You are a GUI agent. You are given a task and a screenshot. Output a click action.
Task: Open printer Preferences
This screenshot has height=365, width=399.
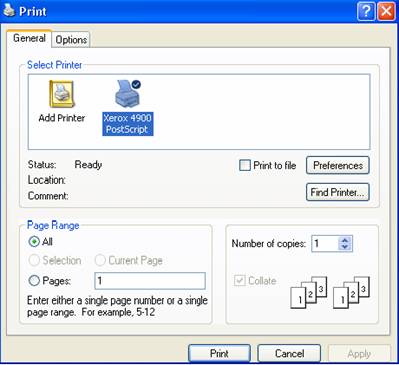tap(338, 165)
